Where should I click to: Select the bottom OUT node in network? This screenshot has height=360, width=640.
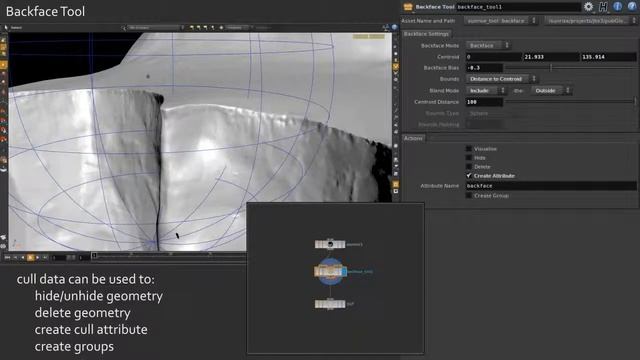[x=330, y=304]
